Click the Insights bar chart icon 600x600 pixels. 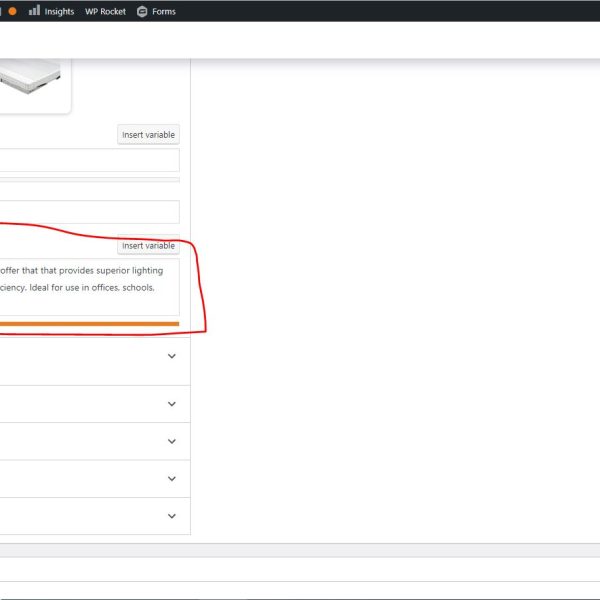click(x=34, y=11)
